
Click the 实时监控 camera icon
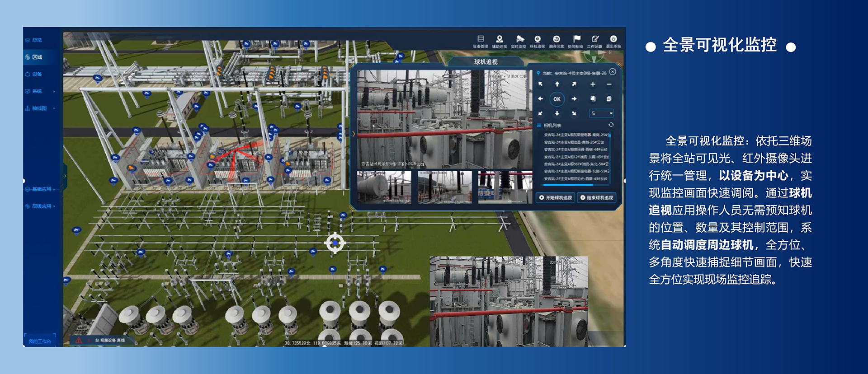point(519,40)
